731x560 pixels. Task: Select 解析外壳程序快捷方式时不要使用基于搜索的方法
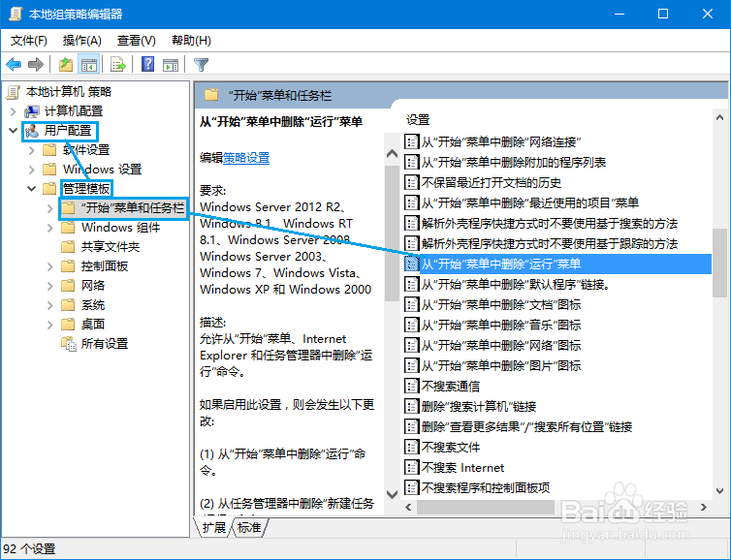point(550,223)
